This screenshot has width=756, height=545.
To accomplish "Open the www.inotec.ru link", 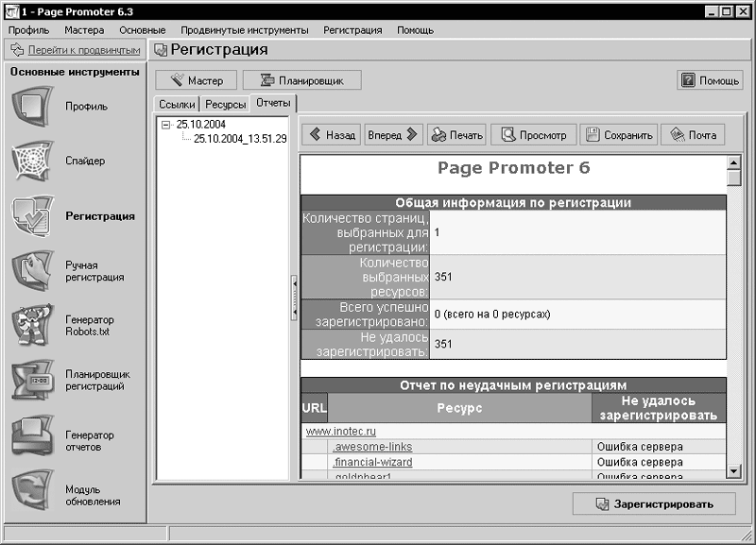I will pos(341,432).
